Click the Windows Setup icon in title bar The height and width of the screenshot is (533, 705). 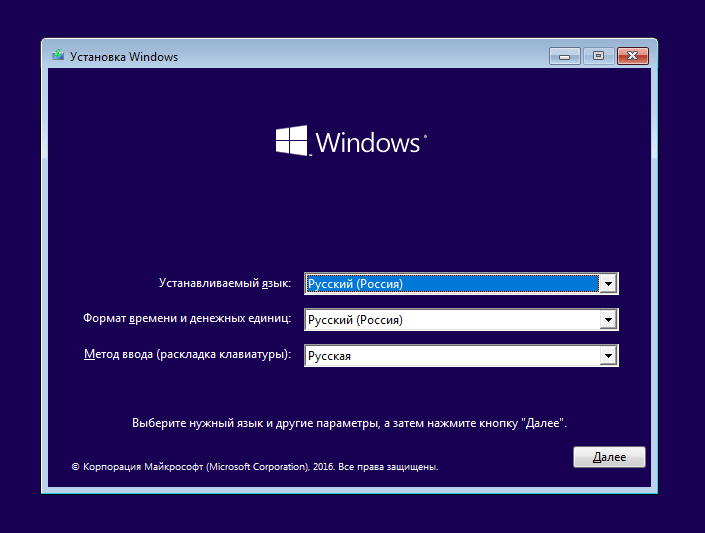point(58,57)
